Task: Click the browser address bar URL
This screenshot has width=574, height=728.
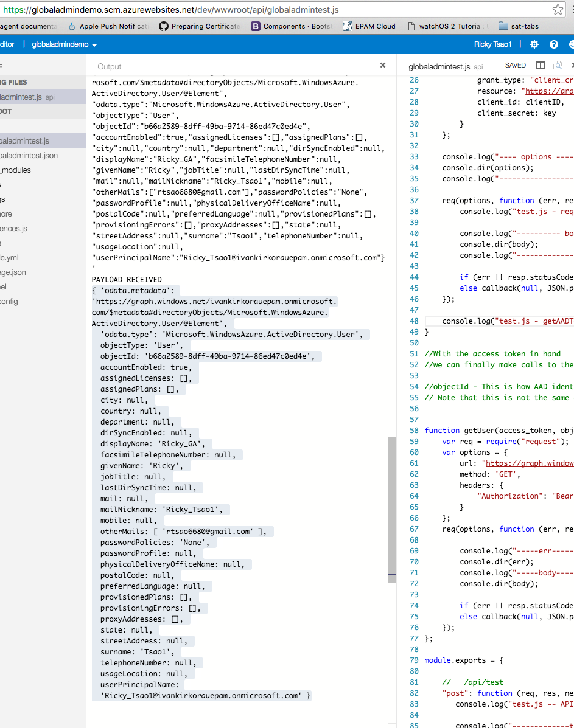Action: click(x=171, y=10)
